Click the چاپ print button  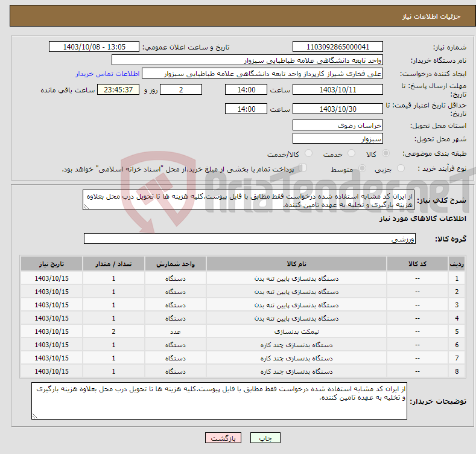tap(265, 438)
